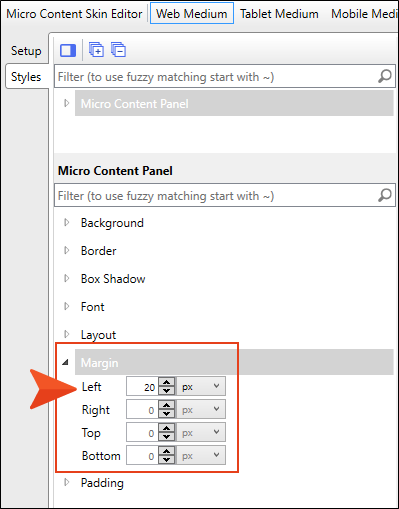Image resolution: width=399 pixels, height=509 pixels.
Task: Expand the Padding property group
Action: [67, 482]
